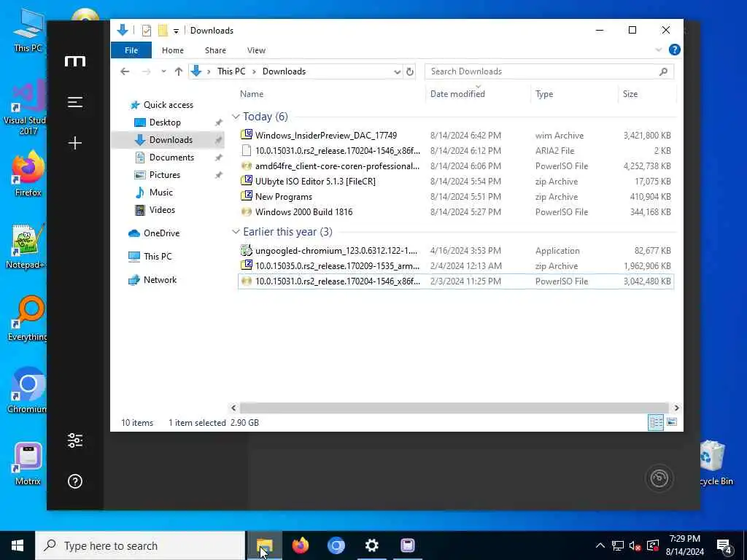Open the Motrix hamburger menu icon

[75, 102]
